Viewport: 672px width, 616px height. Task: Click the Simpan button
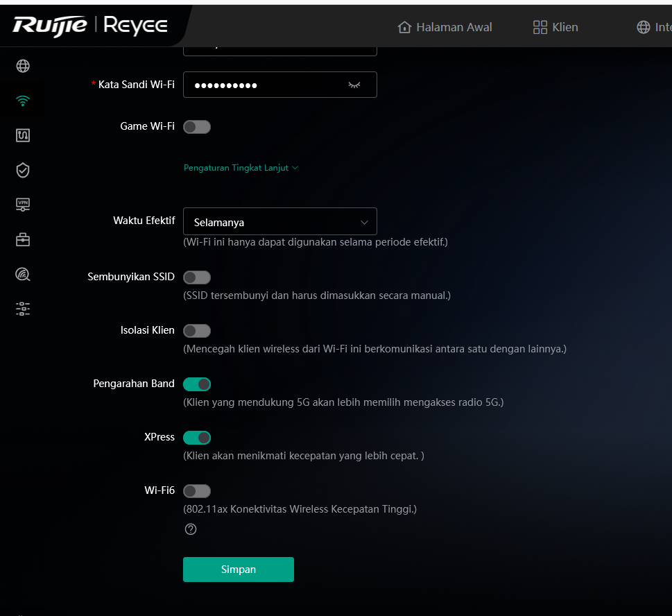coord(238,570)
